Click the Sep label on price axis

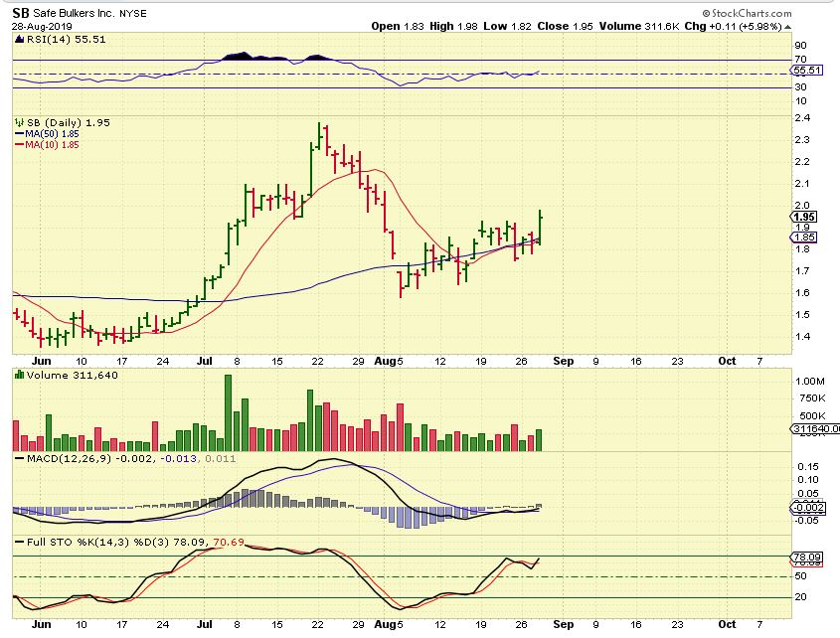(x=563, y=361)
